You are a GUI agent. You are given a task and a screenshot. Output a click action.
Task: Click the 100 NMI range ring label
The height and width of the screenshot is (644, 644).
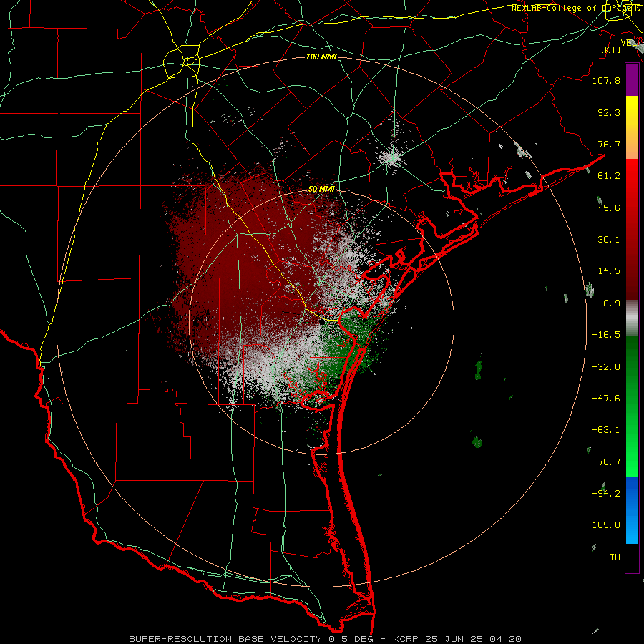[x=321, y=57]
